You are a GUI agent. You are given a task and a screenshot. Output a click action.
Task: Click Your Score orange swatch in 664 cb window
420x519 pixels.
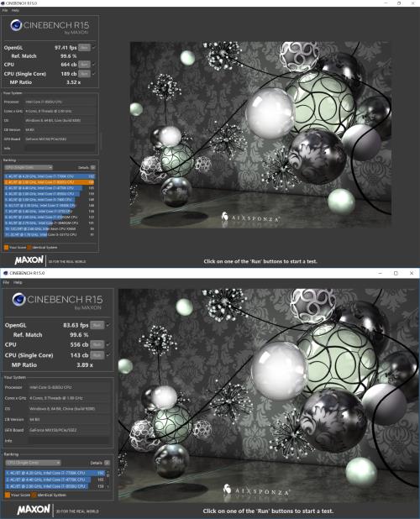[6, 247]
